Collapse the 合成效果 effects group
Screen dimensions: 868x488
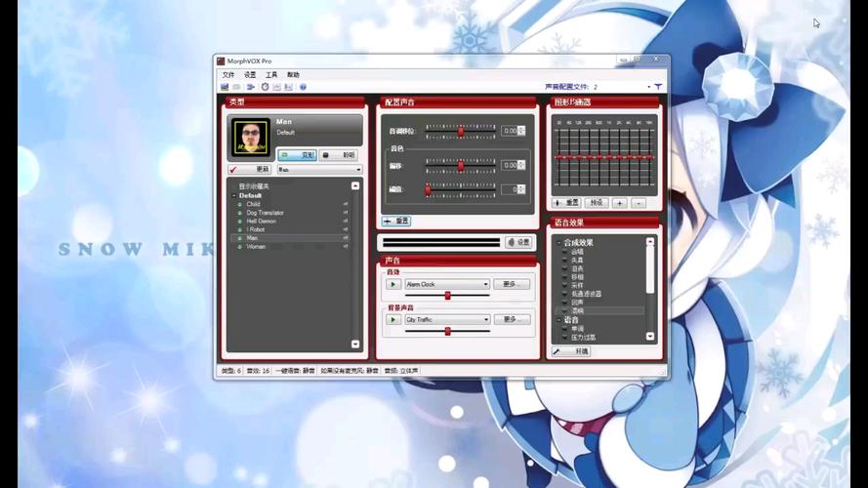click(559, 243)
